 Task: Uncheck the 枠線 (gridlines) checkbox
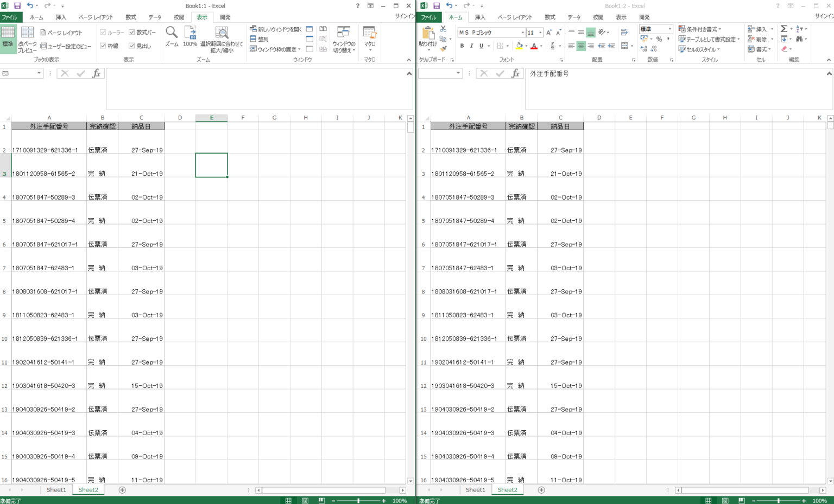[103, 46]
